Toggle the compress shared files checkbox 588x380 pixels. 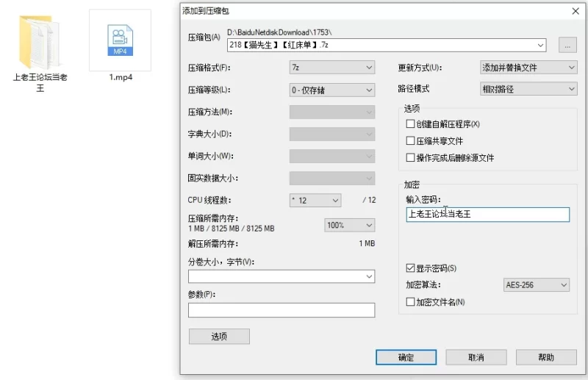click(x=411, y=141)
